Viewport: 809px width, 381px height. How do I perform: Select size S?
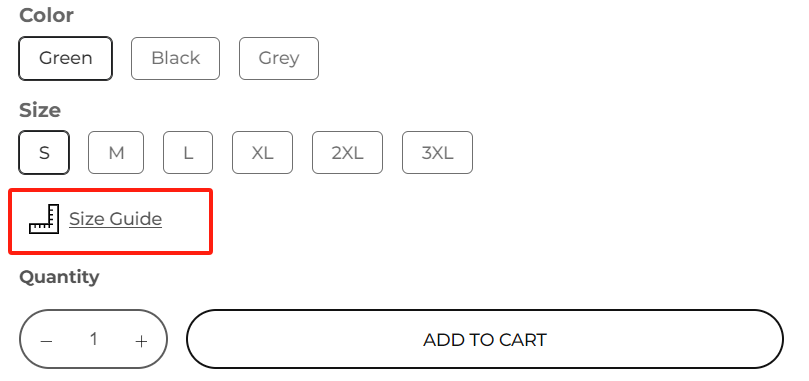point(44,153)
